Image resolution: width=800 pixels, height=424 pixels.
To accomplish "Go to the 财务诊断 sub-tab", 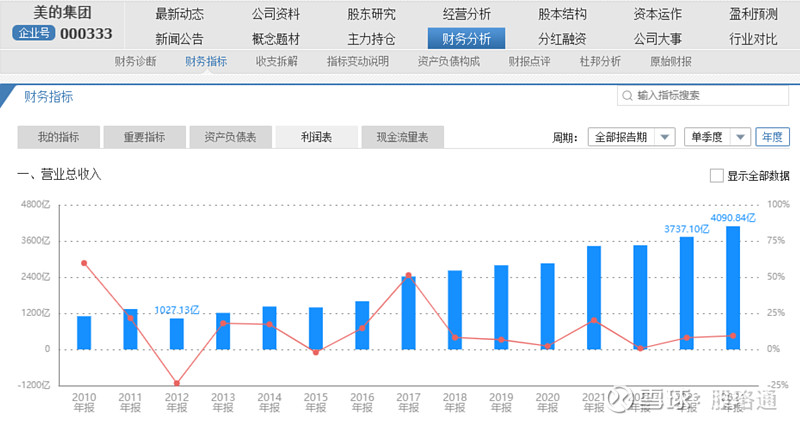I will pos(135,62).
